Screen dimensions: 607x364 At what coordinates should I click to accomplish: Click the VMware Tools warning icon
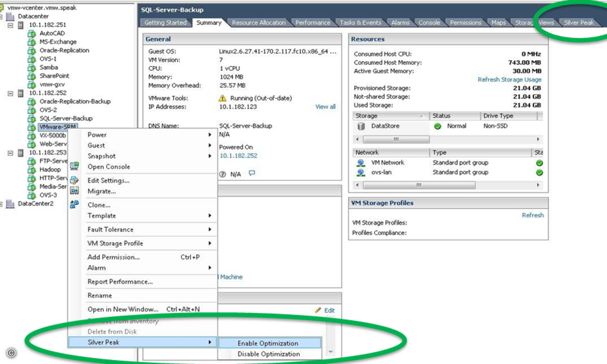pyautogui.click(x=223, y=98)
